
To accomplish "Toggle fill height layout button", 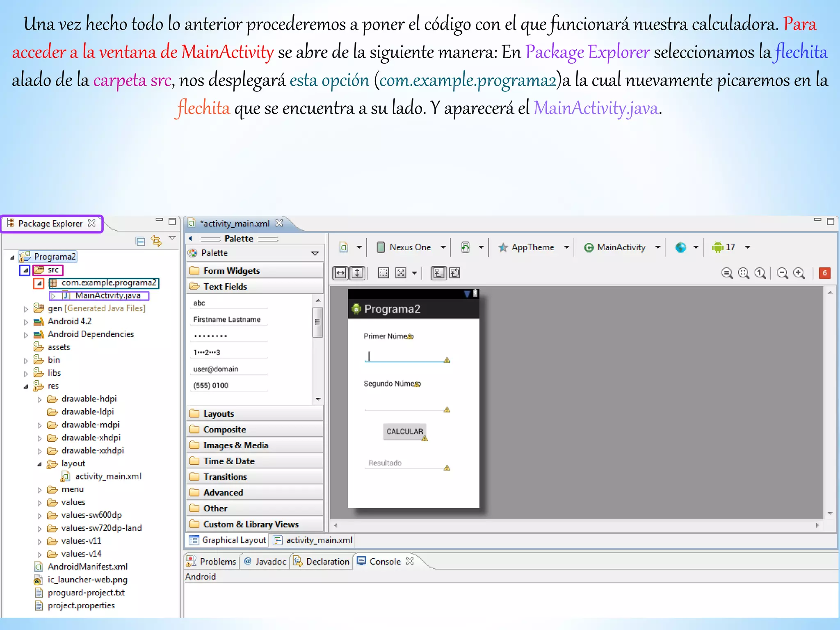I will (357, 273).
